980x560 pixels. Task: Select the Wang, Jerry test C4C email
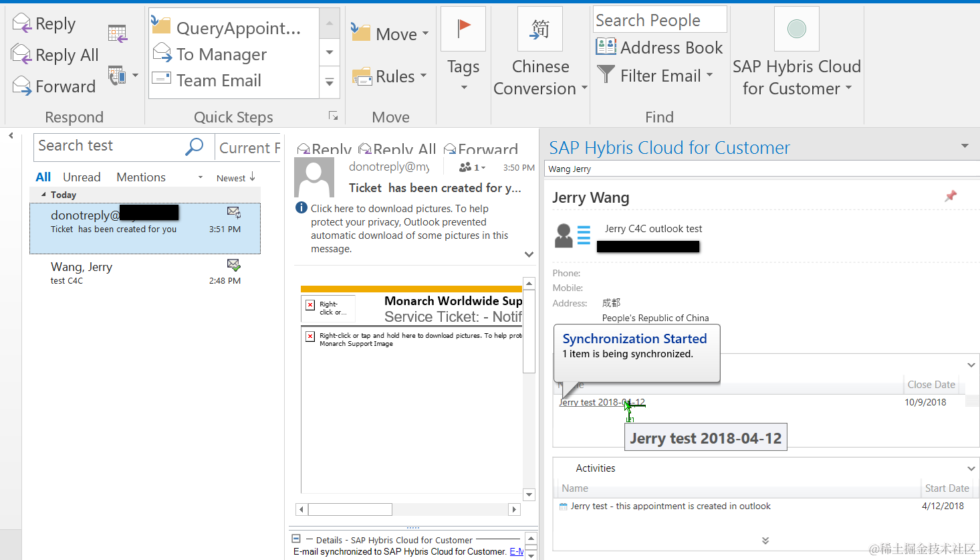(x=145, y=272)
